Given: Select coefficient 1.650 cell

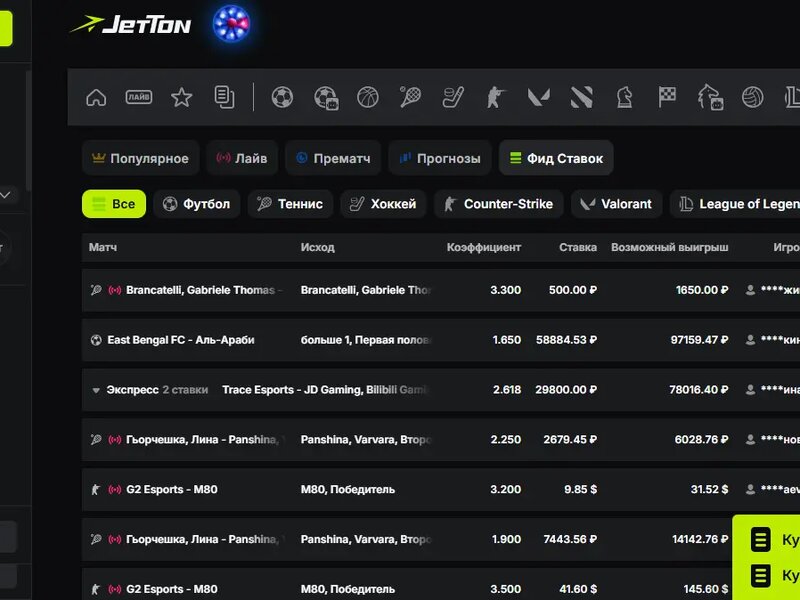Looking at the screenshot, I should pyautogui.click(x=507, y=340).
